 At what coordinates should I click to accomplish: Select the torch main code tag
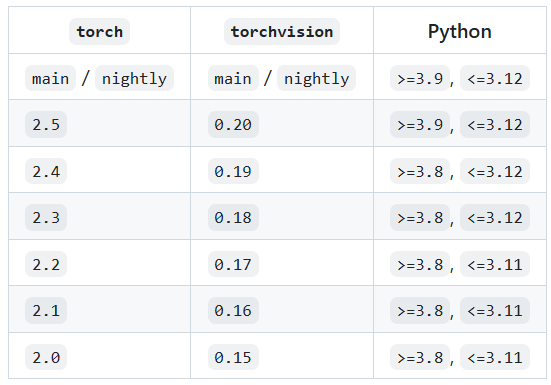[x=50, y=78]
